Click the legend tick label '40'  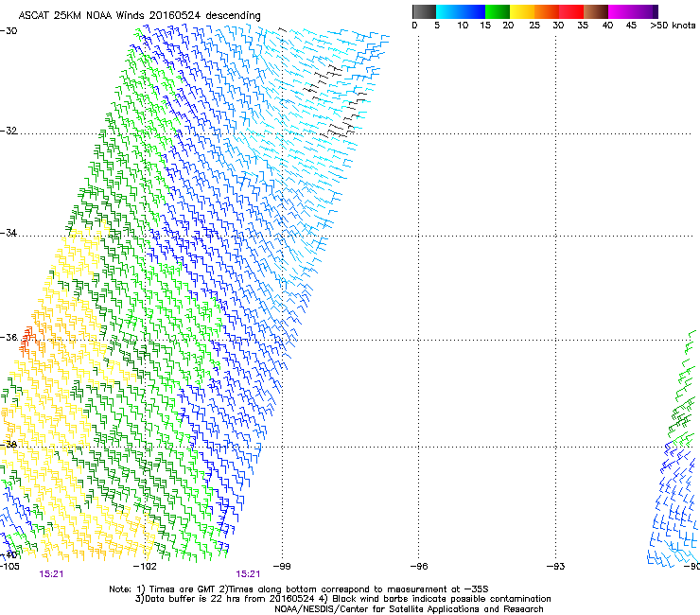point(607,26)
